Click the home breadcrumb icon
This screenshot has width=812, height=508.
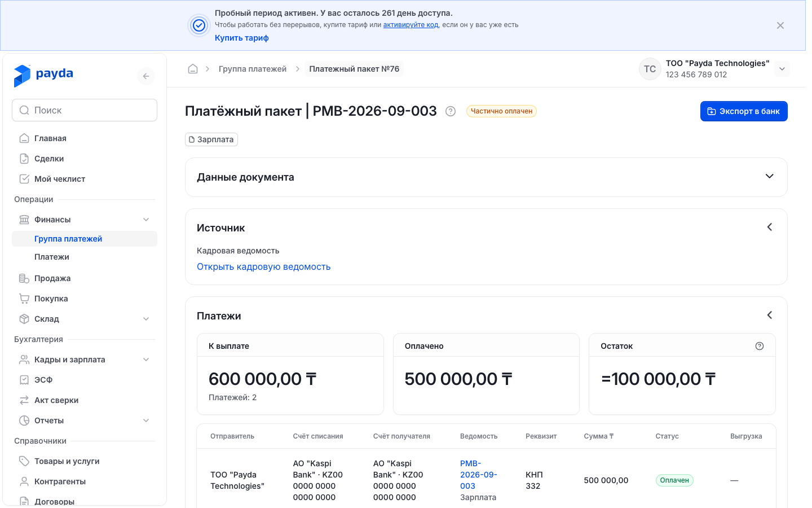click(193, 69)
